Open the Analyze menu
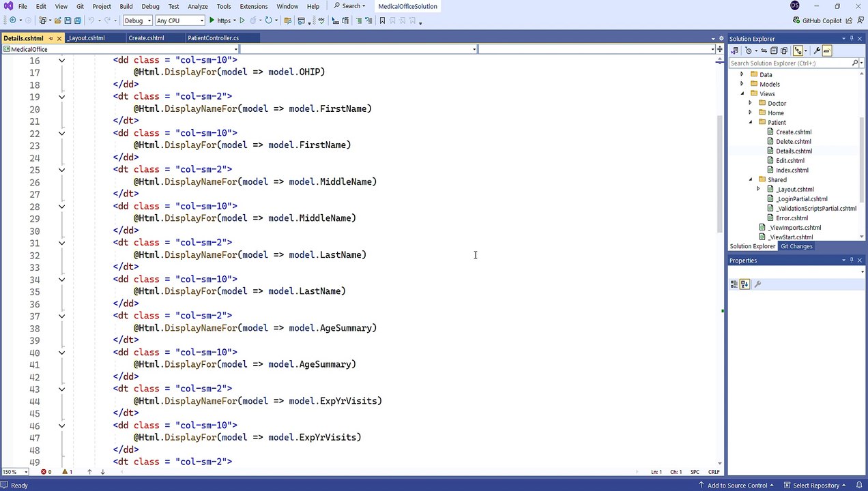This screenshot has width=868, height=491. pyautogui.click(x=198, y=6)
